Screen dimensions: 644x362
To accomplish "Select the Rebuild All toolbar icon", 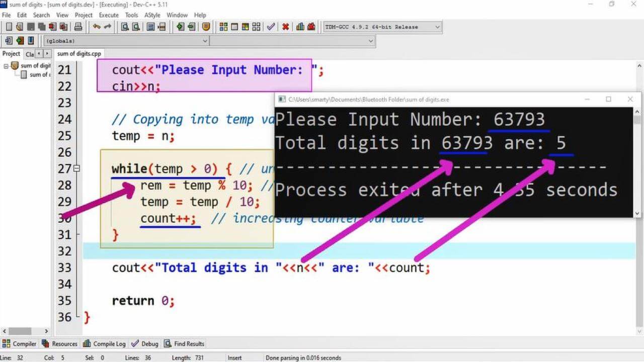I will click(x=257, y=27).
